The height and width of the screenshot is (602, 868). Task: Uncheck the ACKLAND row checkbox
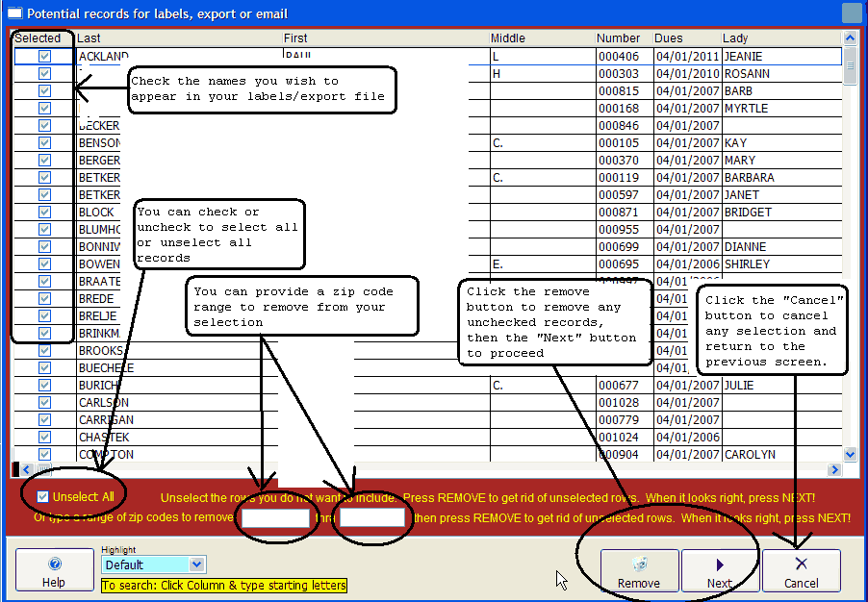44,57
